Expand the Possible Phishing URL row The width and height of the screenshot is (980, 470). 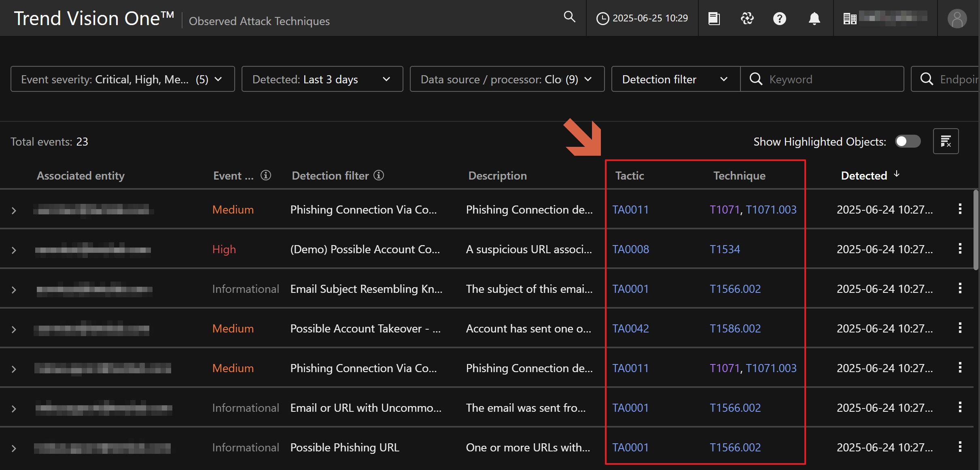point(14,448)
